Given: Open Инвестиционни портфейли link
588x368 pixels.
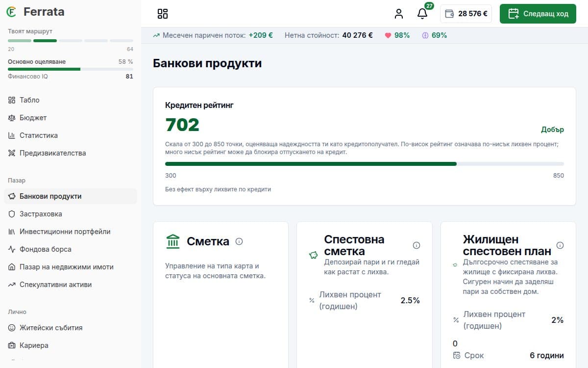Looking at the screenshot, I should (71, 232).
